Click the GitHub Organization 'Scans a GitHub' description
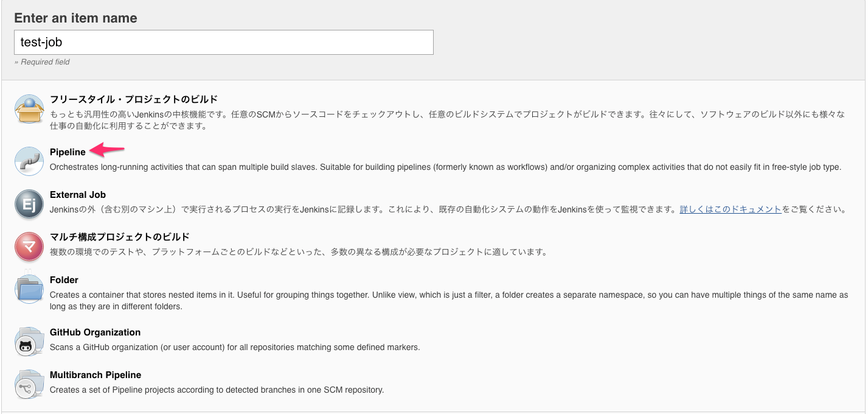Screen dimensions: 868x414 (x=234, y=348)
